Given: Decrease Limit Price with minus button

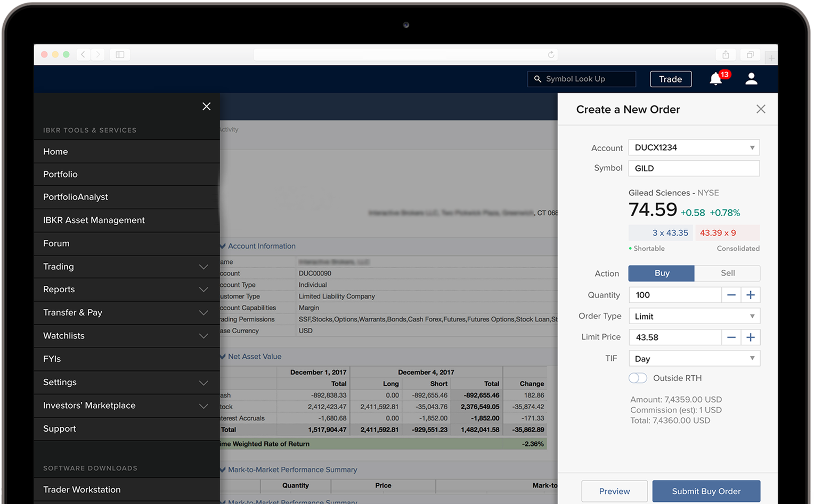Looking at the screenshot, I should click(x=731, y=337).
